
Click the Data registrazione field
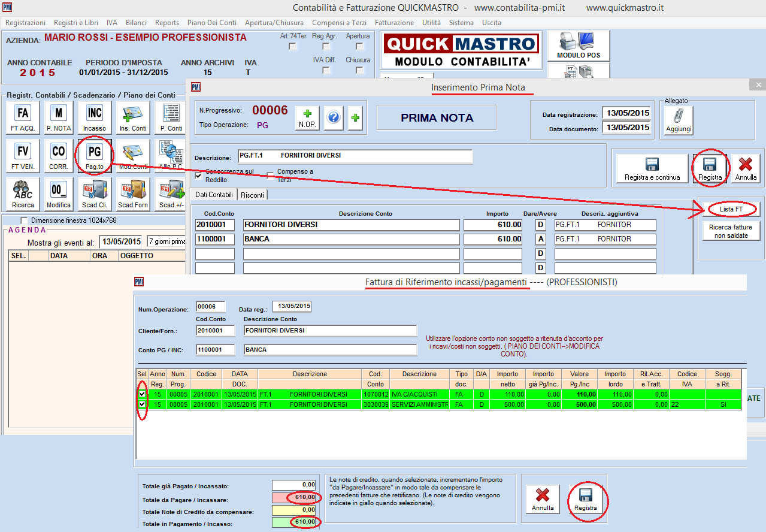pyautogui.click(x=626, y=113)
